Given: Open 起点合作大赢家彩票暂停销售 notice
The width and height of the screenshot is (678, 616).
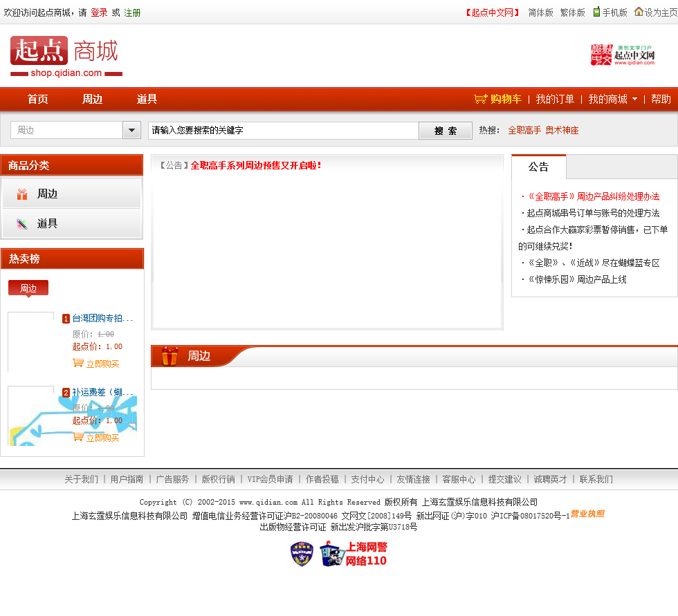Looking at the screenshot, I should pyautogui.click(x=593, y=238).
